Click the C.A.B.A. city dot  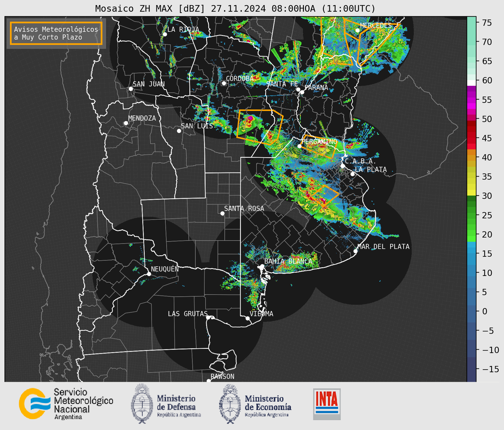tap(343, 166)
